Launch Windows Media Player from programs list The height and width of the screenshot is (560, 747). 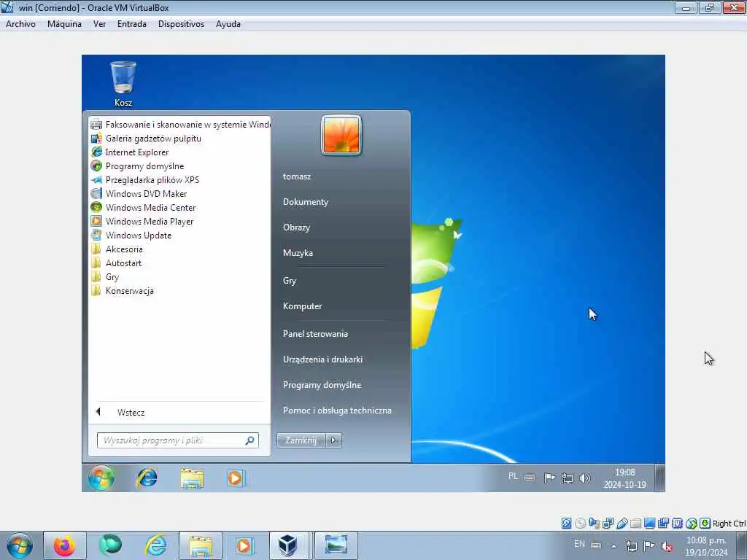[x=142, y=222]
